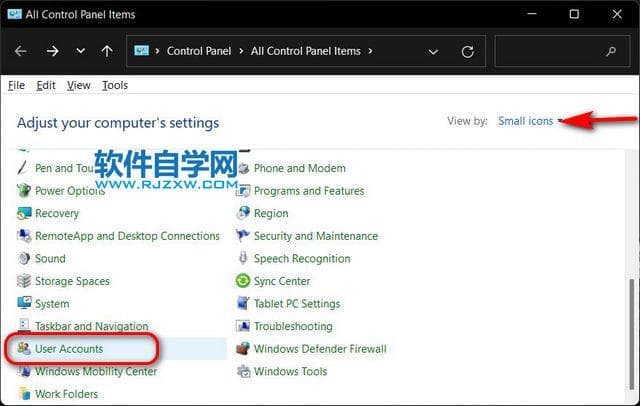The height and width of the screenshot is (406, 640).
Task: Open the Tools menu
Action: [x=115, y=85]
